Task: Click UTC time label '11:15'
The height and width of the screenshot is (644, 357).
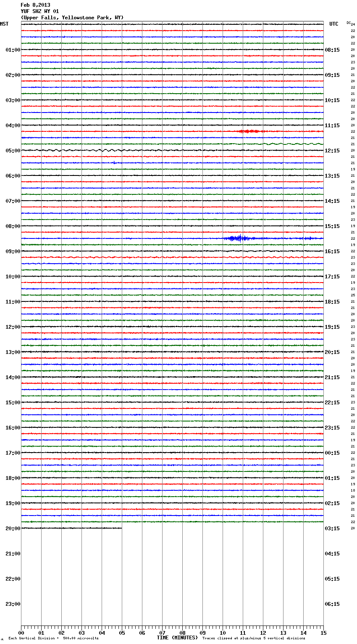Action: point(332,126)
